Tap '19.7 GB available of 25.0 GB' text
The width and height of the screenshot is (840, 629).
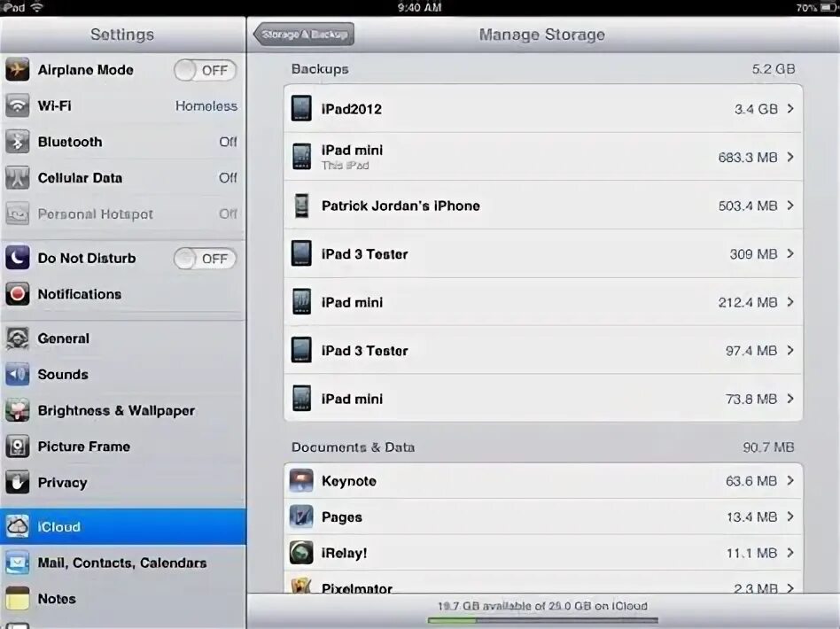[542, 606]
